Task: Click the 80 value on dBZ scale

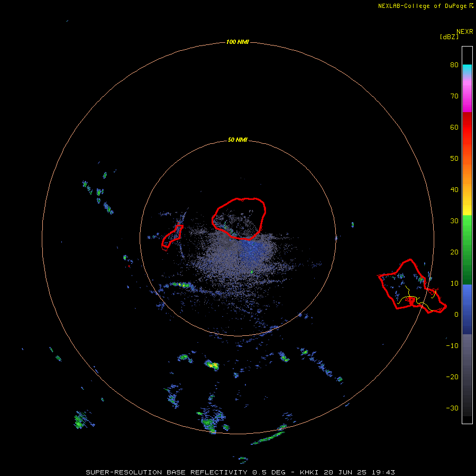Action: tap(454, 65)
